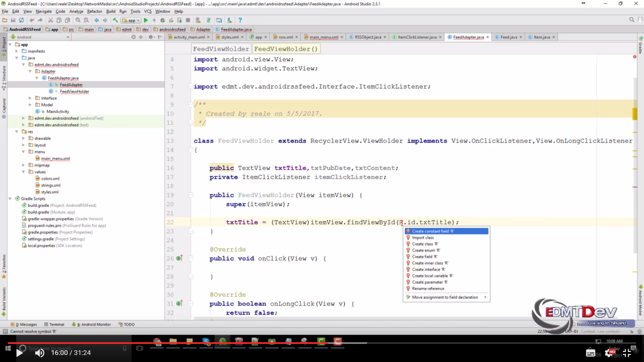Toggle video subtitles button

tap(590, 353)
